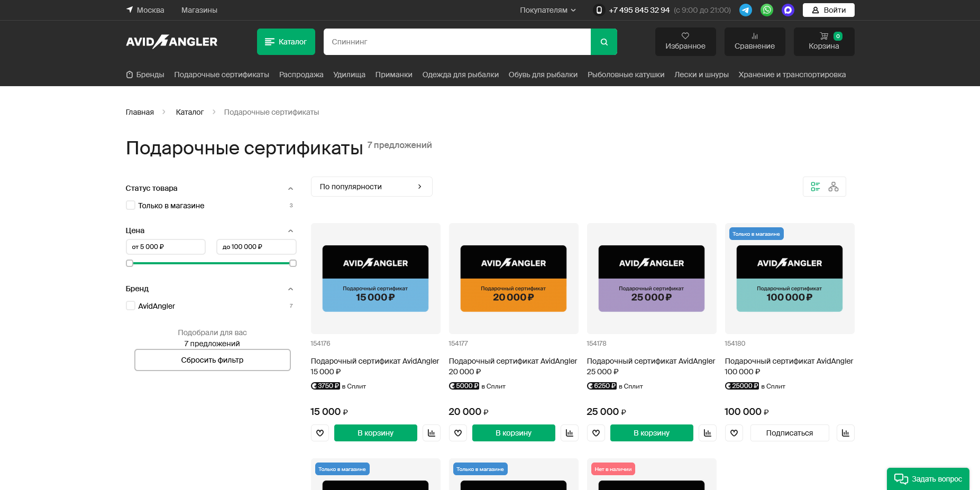Open Telegram chat icon in header
Image resolution: width=980 pixels, height=490 pixels.
(x=746, y=10)
